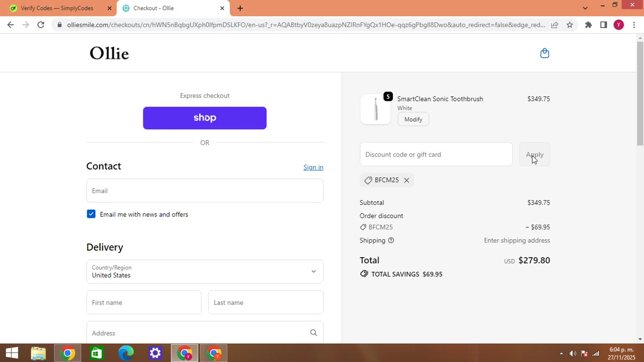The image size is (644, 362).
Task: Go back with the browser back arrow
Action: point(11,25)
